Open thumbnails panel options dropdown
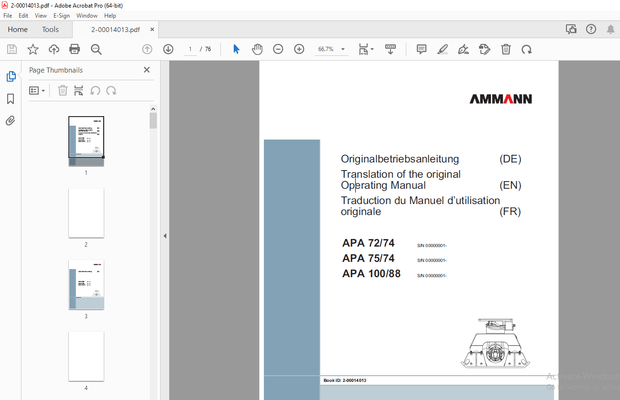 pos(37,91)
